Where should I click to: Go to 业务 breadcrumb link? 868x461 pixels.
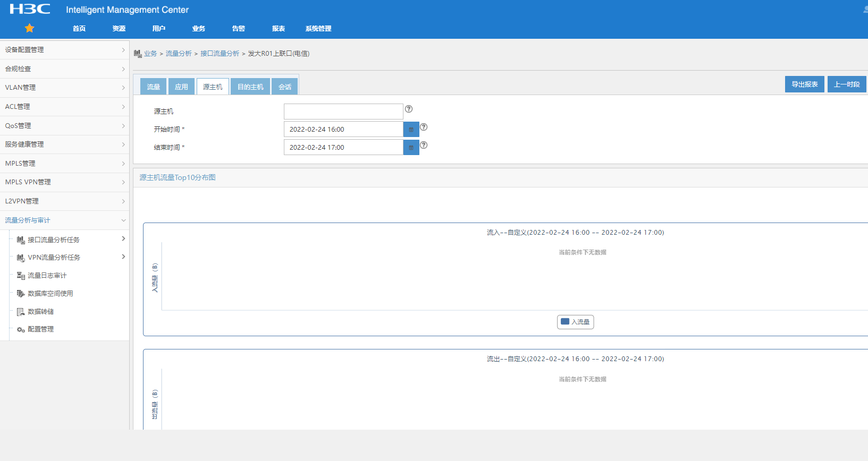point(150,54)
